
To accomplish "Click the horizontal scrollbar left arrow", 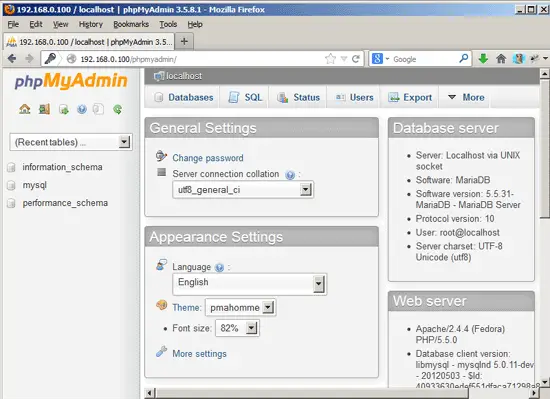I will 149,393.
